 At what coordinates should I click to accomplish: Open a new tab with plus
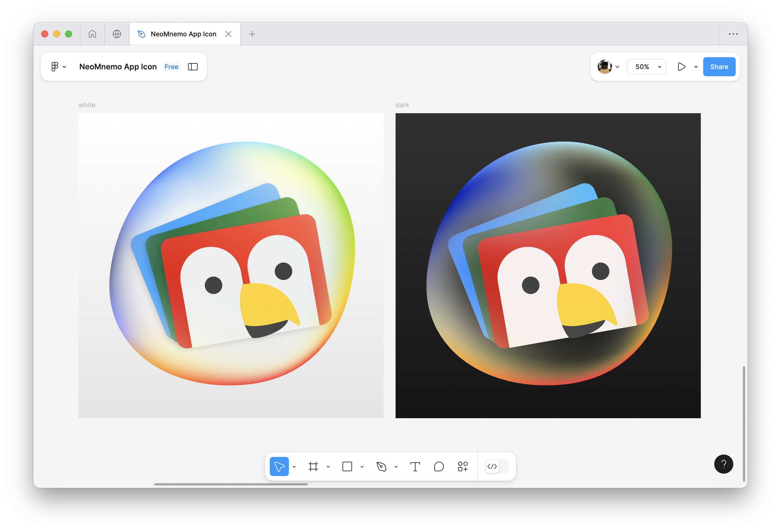click(252, 34)
